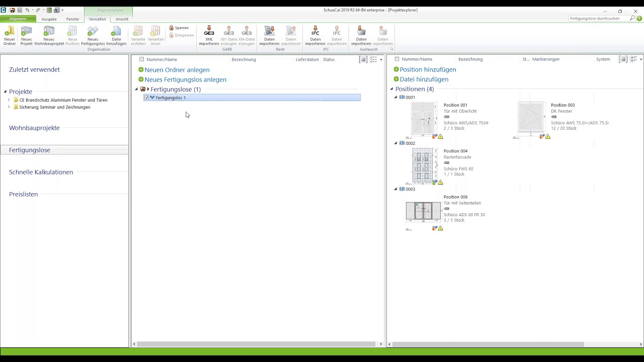Open Preislisten in sidebar
The image size is (644, 362).
point(23,194)
